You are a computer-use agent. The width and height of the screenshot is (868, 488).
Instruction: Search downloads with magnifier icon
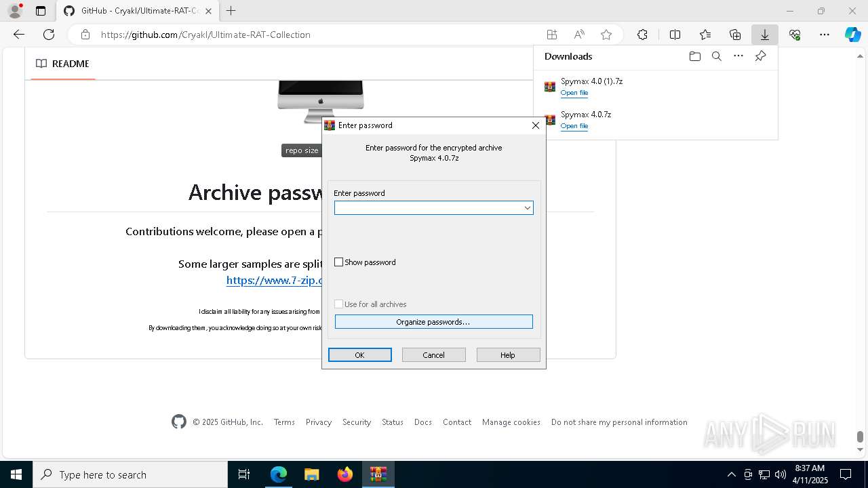point(716,56)
